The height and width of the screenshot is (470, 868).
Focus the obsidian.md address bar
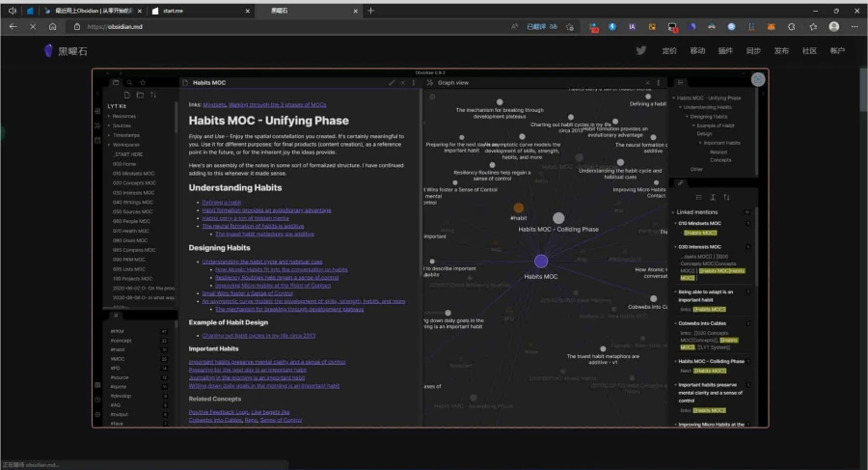pos(287,27)
